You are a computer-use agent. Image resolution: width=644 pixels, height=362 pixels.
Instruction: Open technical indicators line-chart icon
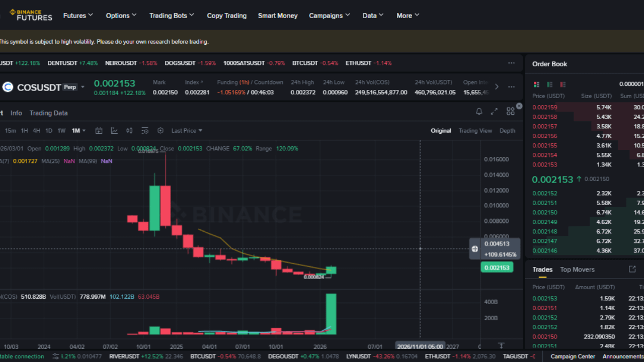114,131
